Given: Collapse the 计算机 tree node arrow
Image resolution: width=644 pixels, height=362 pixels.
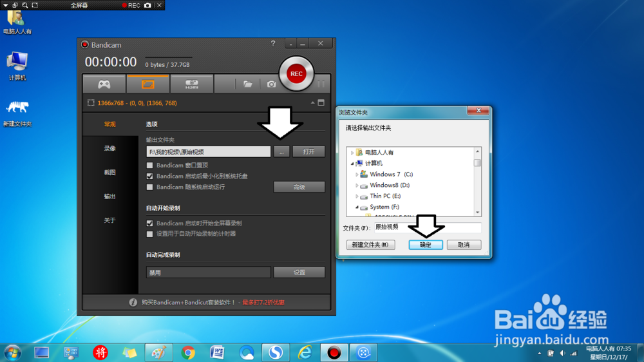Looking at the screenshot, I should click(x=352, y=164).
